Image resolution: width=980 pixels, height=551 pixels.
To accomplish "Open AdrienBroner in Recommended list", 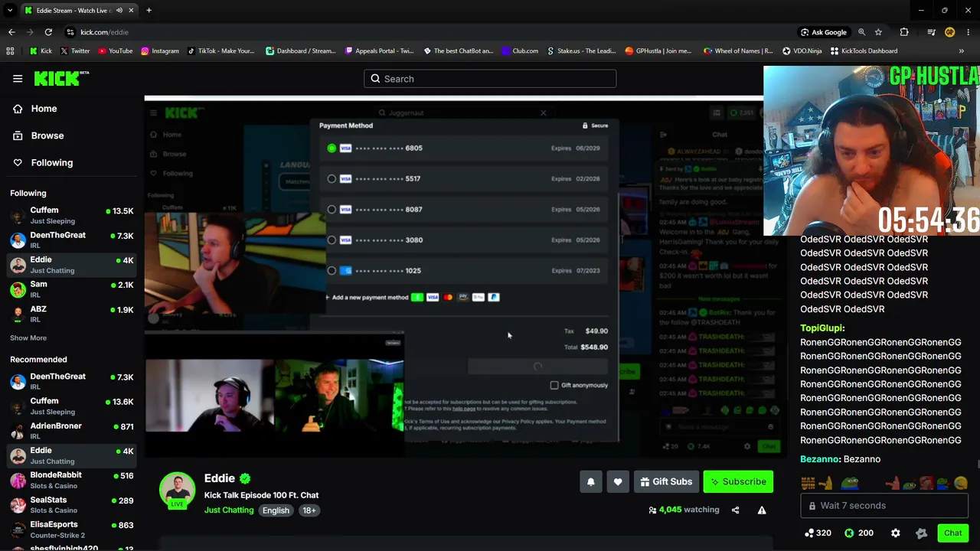I will [71, 431].
